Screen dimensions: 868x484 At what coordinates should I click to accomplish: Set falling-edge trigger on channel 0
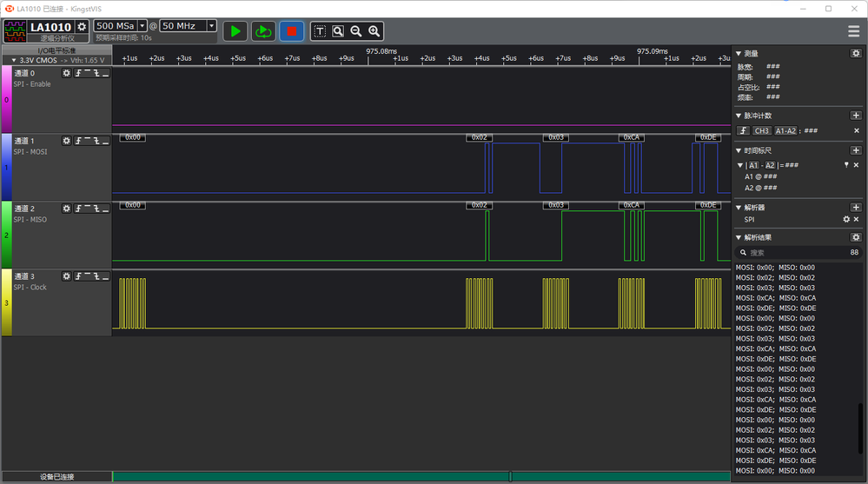96,73
